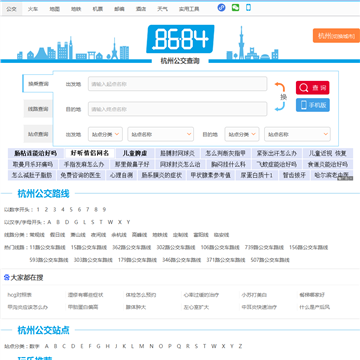Select the 线路查询 side tab
Image resolution: width=360 pixels, height=360 pixels.
pos(38,109)
